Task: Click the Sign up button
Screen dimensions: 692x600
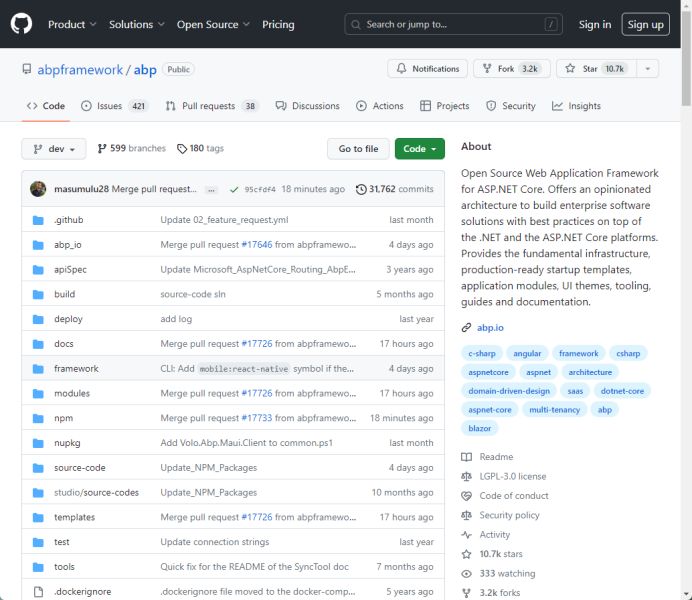Action: coord(646,24)
